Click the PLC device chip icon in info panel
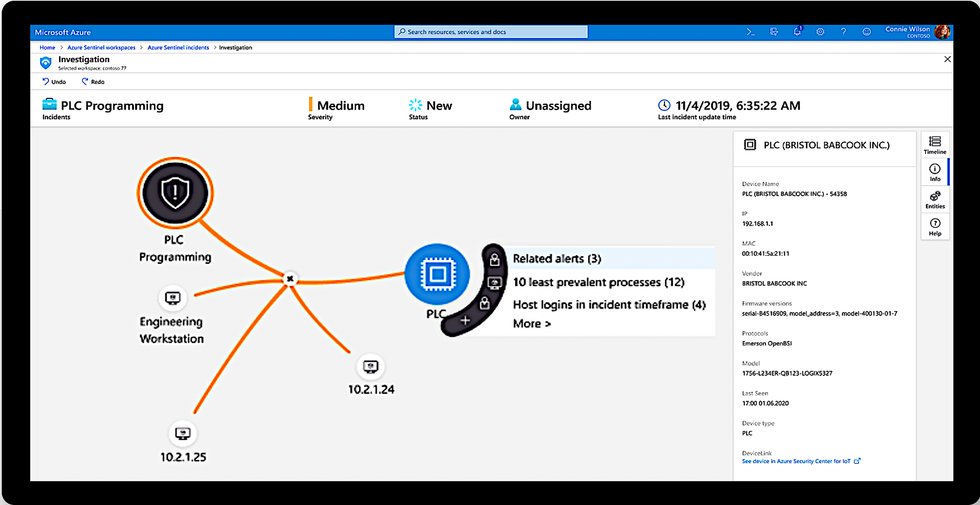Viewport: 980px width, 505px height. coord(750,145)
